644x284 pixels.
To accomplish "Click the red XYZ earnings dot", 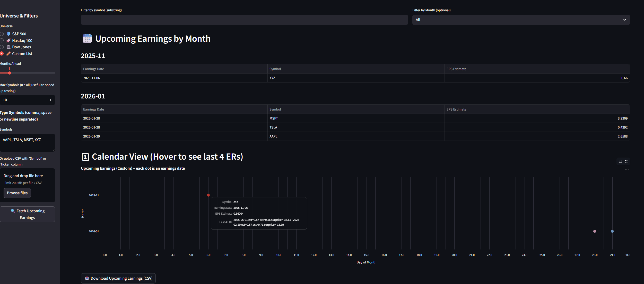I will 208,195.
